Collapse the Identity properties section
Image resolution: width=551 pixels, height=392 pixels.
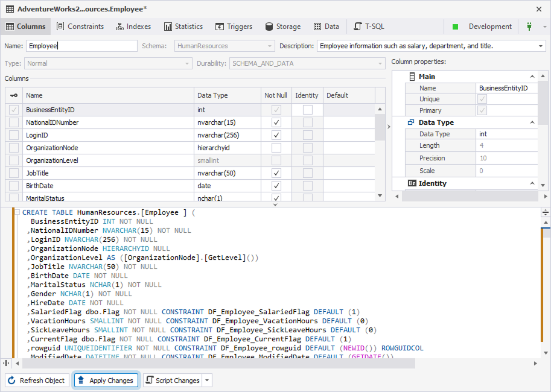pyautogui.click(x=532, y=183)
